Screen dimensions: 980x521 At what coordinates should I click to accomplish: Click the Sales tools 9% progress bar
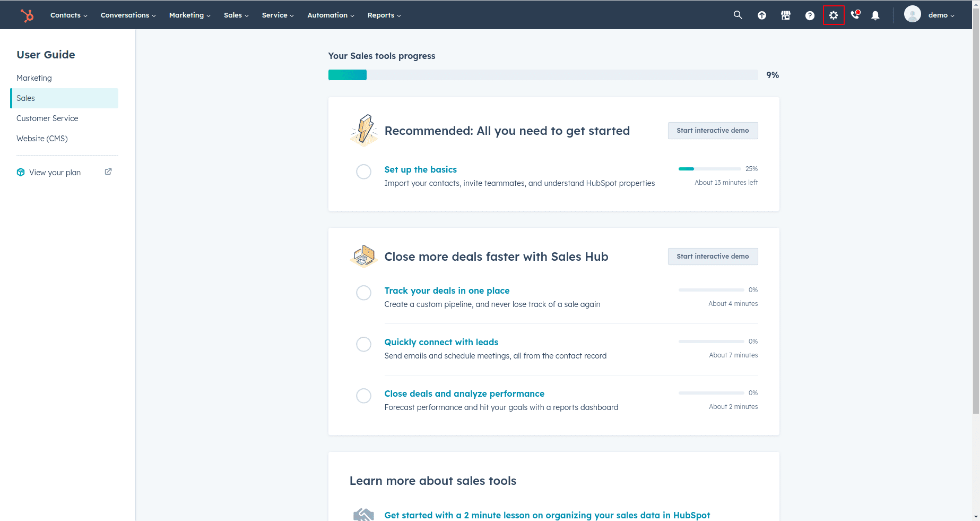[543, 75]
